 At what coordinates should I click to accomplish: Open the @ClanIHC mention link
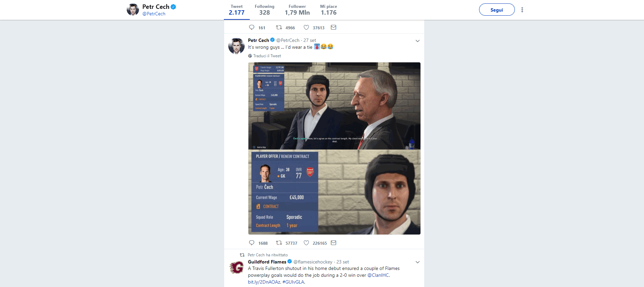click(x=378, y=275)
